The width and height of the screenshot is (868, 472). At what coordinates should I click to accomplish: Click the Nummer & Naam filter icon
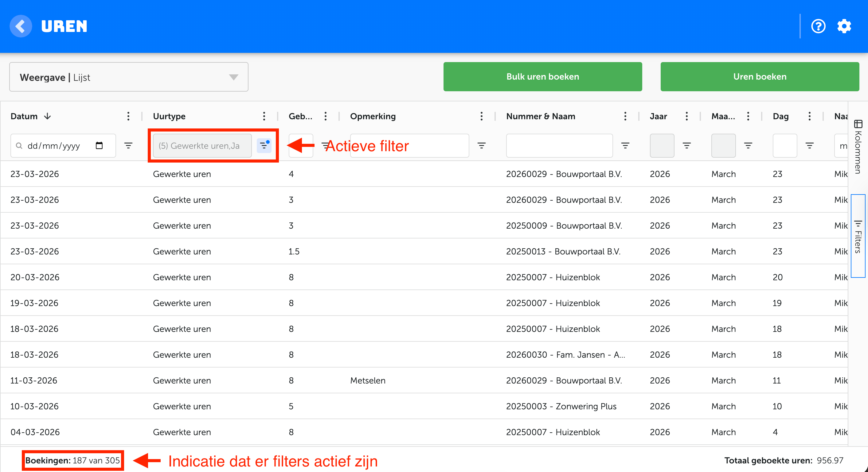tap(625, 145)
